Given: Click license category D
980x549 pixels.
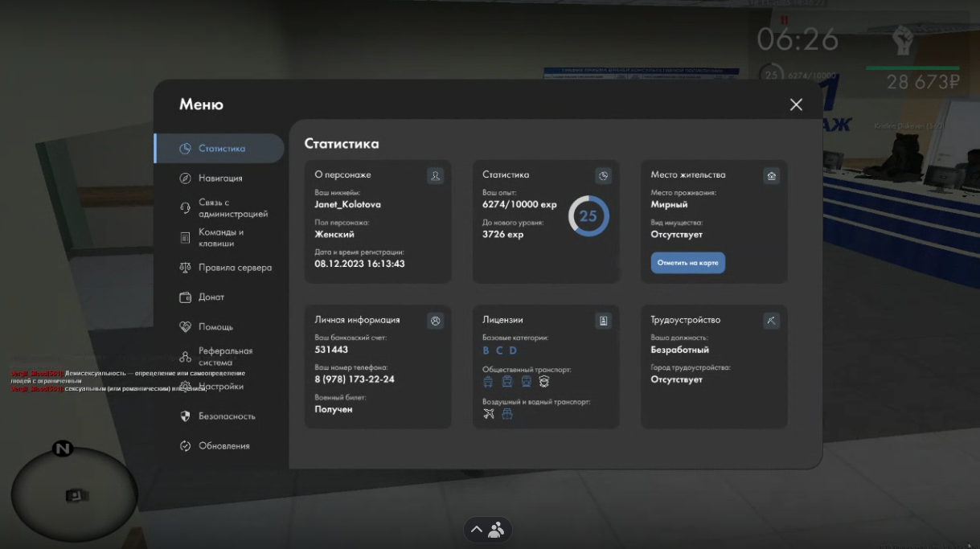Looking at the screenshot, I should point(513,350).
